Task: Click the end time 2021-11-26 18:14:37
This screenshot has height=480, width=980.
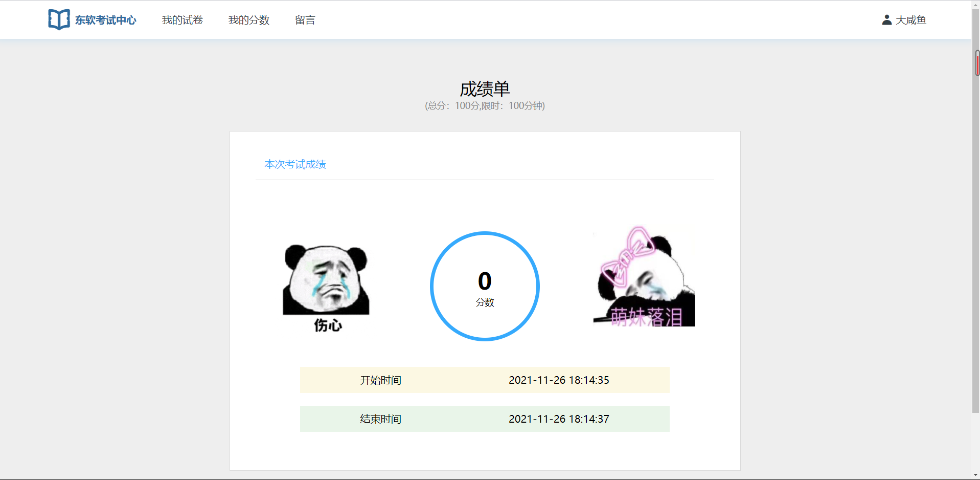Action: click(x=559, y=419)
